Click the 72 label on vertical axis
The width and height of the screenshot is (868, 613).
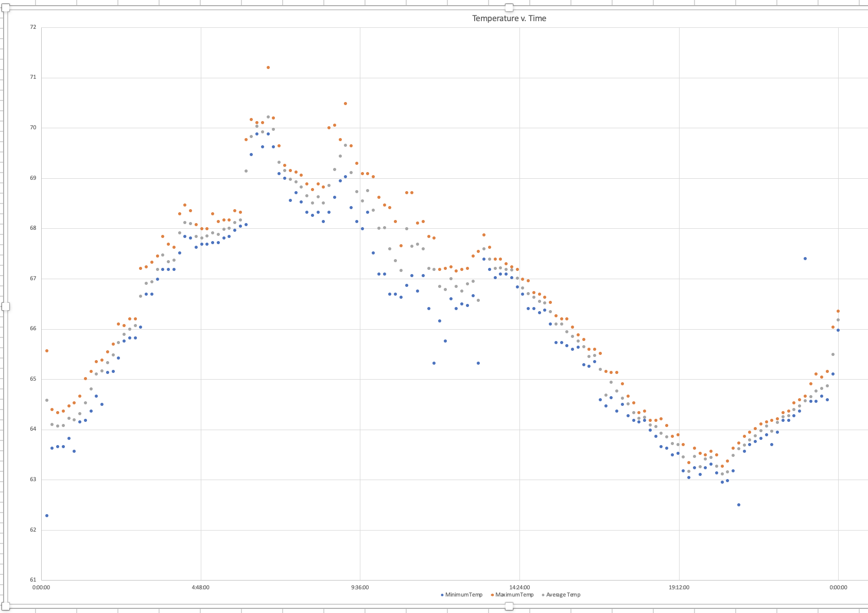tap(33, 27)
